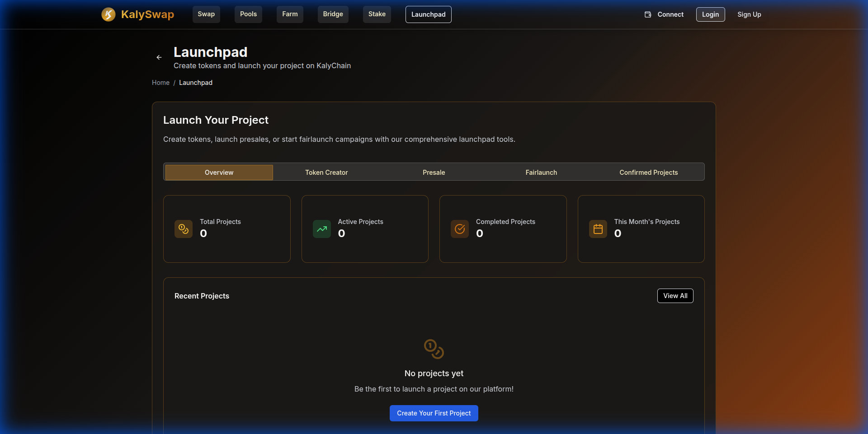Open the Swap page from the navigation bar

206,14
